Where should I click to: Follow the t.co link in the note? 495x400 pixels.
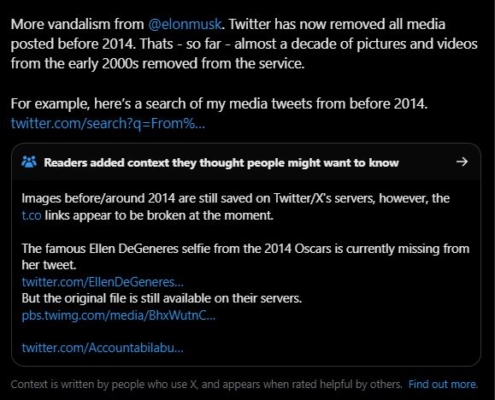pos(31,215)
